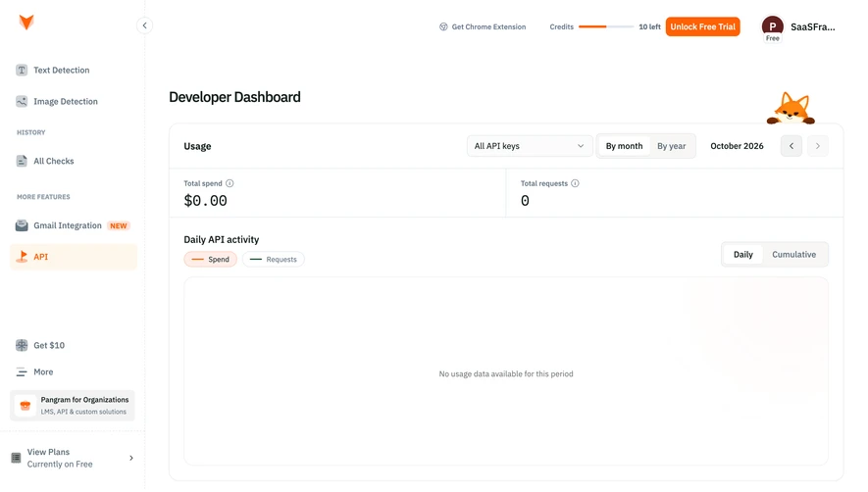Image resolution: width=868 pixels, height=492 pixels.
Task: Click the Total requests value 0
Action: tap(525, 200)
